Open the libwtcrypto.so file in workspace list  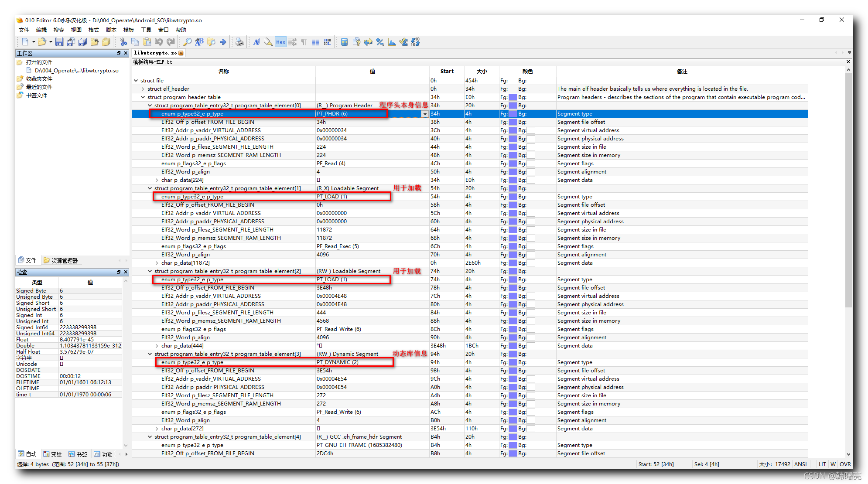76,70
